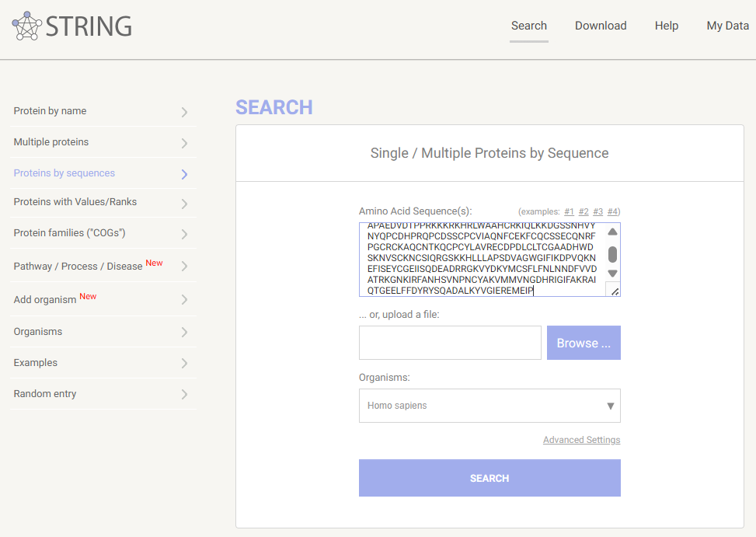The height and width of the screenshot is (537, 756).
Task: Click the STRING network logo icon
Action: pyautogui.click(x=26, y=26)
